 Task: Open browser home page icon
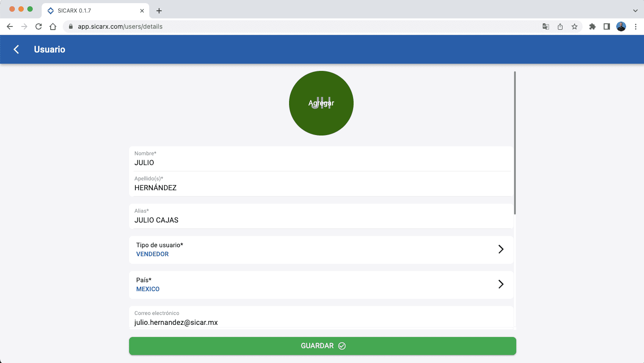(x=53, y=26)
